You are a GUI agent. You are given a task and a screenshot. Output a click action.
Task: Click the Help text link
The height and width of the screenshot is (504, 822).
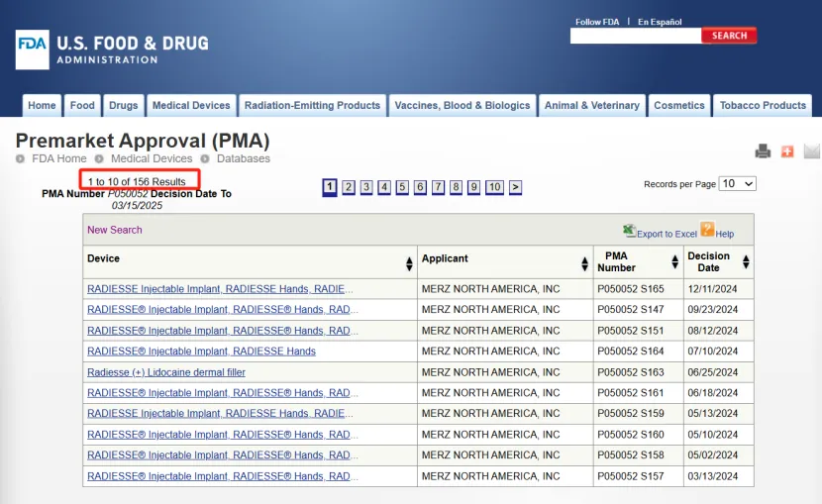point(725,235)
